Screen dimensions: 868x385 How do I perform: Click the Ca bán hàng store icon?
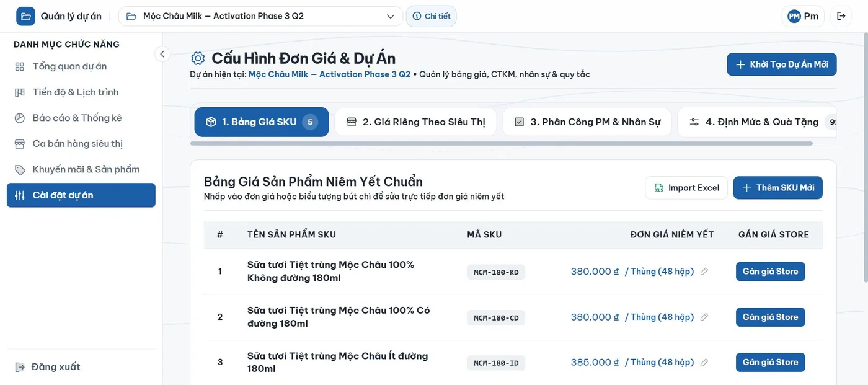[x=20, y=144]
